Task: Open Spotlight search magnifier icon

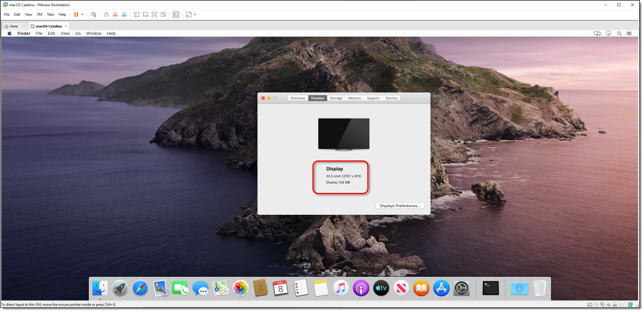Action: click(619, 33)
